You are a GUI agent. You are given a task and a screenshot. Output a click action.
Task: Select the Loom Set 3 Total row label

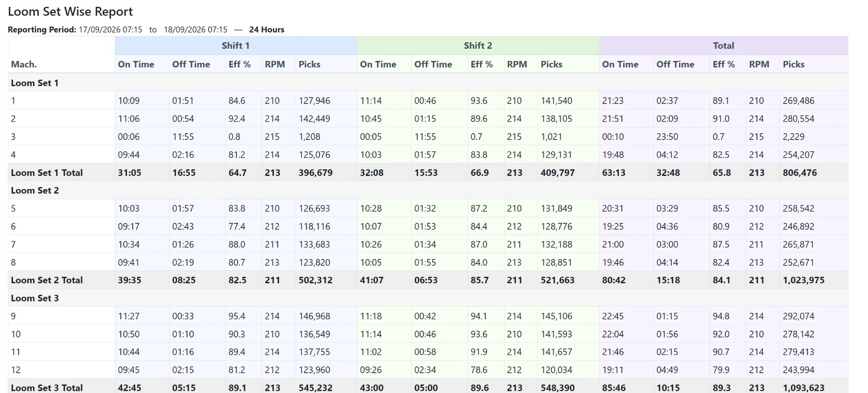[47, 388]
